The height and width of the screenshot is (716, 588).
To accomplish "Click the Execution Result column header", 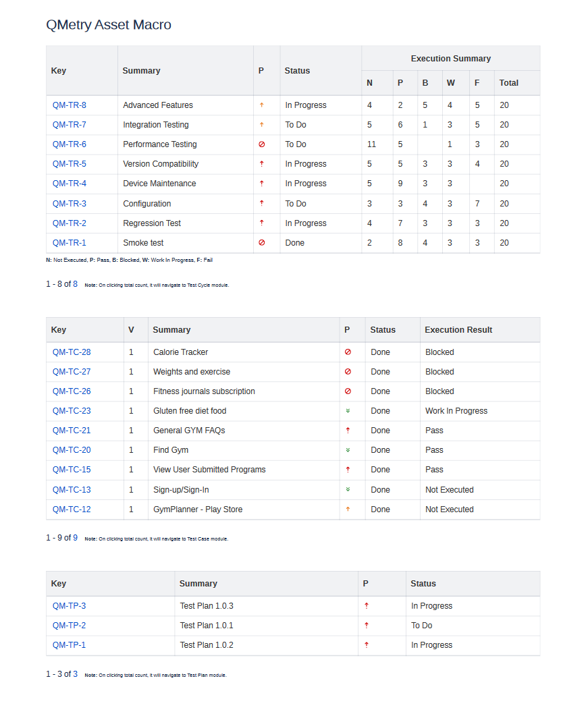I will click(x=458, y=330).
